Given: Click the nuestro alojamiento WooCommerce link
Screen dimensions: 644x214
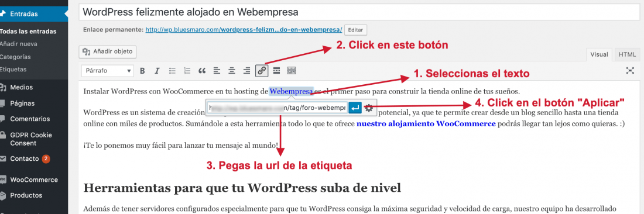Looking at the screenshot, I should point(426,123).
